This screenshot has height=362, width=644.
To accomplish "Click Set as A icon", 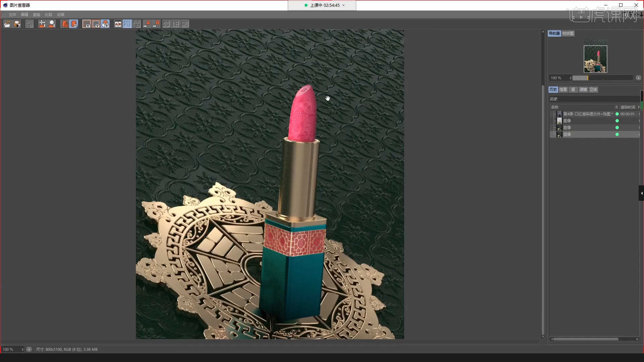I will pos(147,24).
